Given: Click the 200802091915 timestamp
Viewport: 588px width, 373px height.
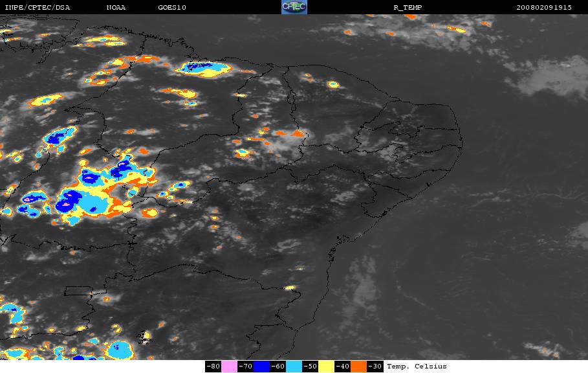Looking at the screenshot, I should (544, 8).
